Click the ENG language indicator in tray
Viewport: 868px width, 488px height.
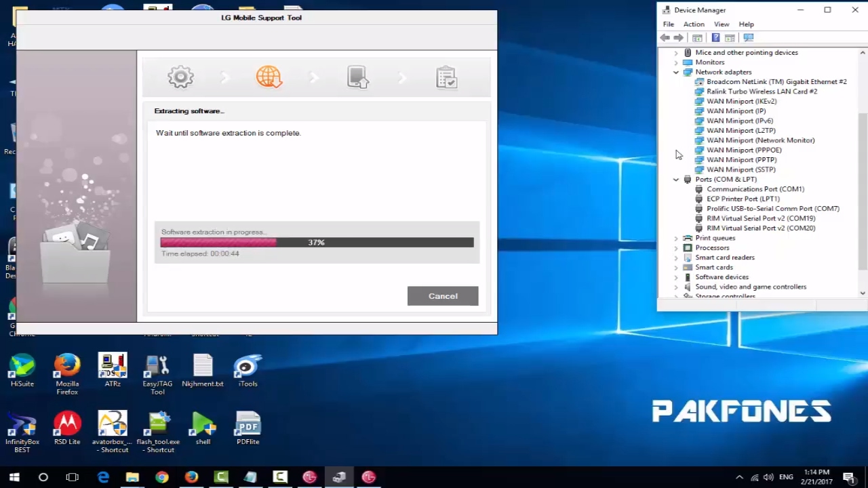tap(786, 477)
